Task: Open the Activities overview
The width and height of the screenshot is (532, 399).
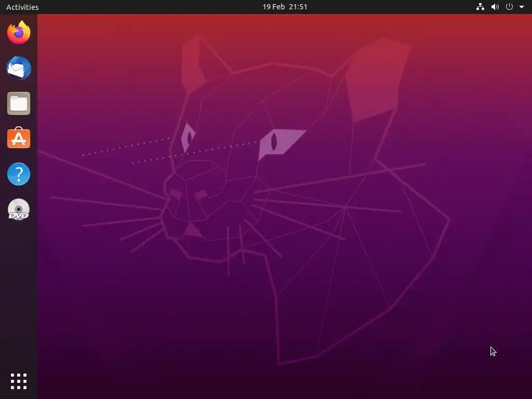Action: [22, 7]
